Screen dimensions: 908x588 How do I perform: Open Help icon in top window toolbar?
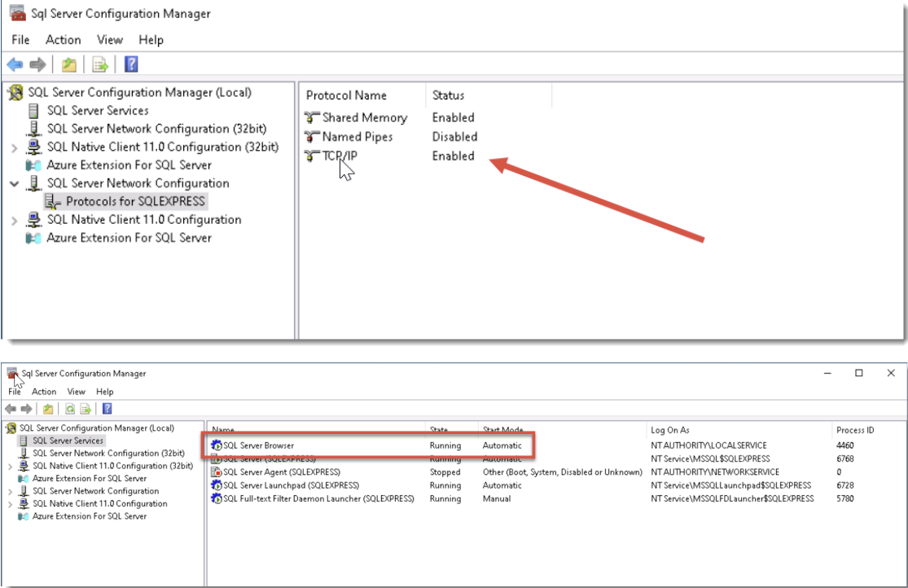tap(131, 64)
